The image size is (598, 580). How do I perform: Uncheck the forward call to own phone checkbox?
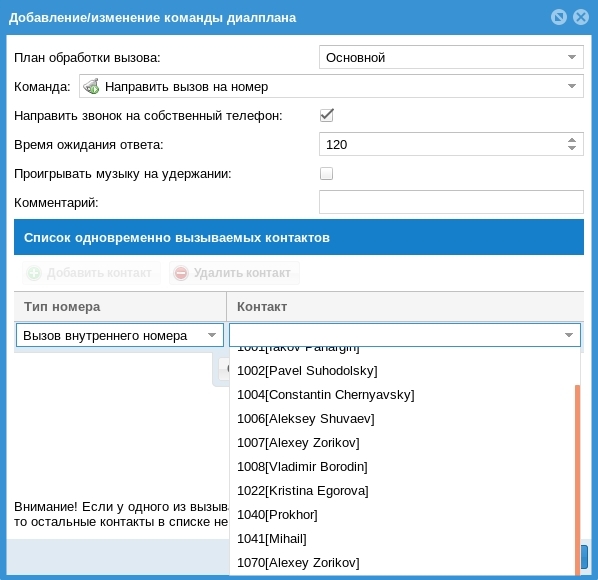pos(326,116)
